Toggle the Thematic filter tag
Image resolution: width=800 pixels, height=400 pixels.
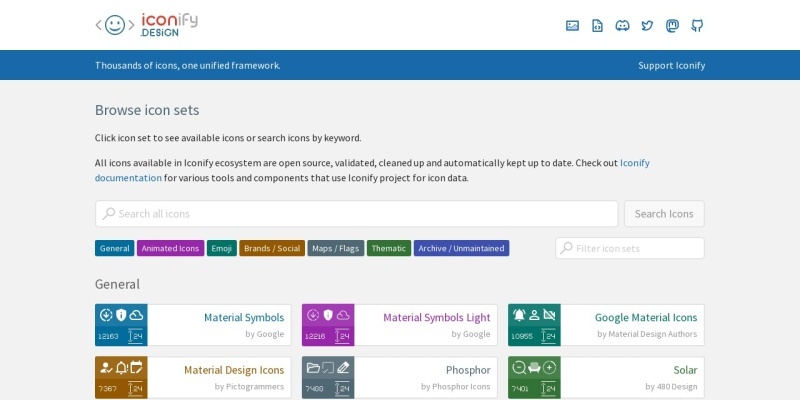(389, 248)
